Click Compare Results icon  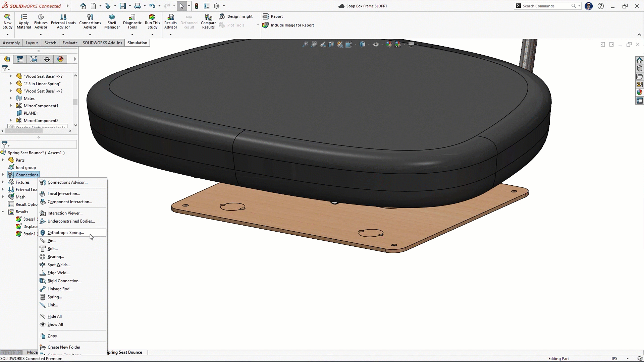pos(208,21)
